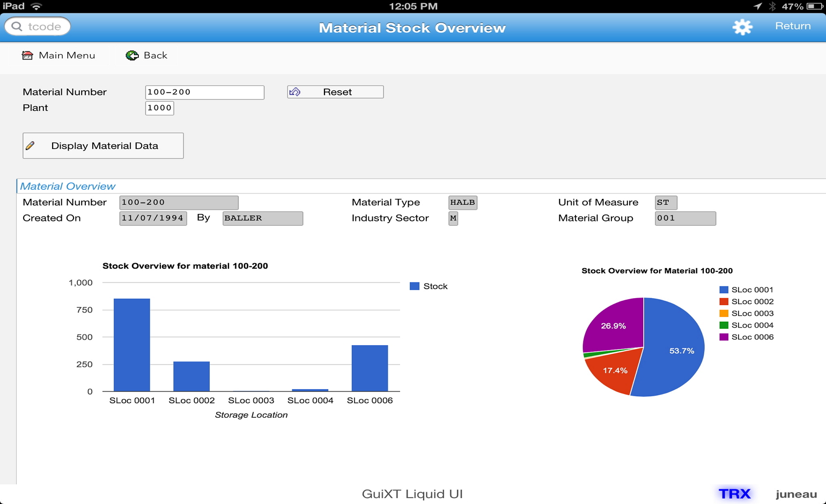826x504 pixels.
Task: Click the TRX link in the footer
Action: tap(734, 493)
